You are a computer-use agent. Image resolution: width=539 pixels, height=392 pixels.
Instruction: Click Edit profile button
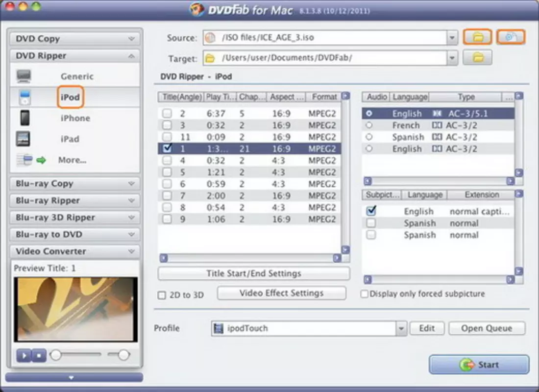427,328
